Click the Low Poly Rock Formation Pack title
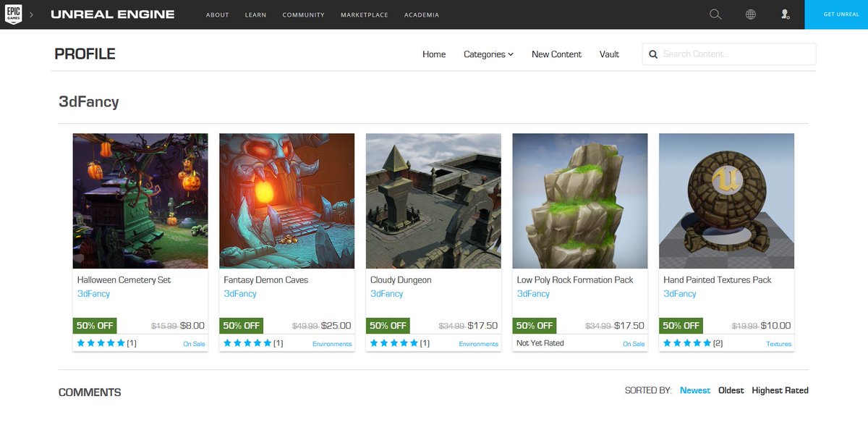868x425 pixels. click(575, 280)
